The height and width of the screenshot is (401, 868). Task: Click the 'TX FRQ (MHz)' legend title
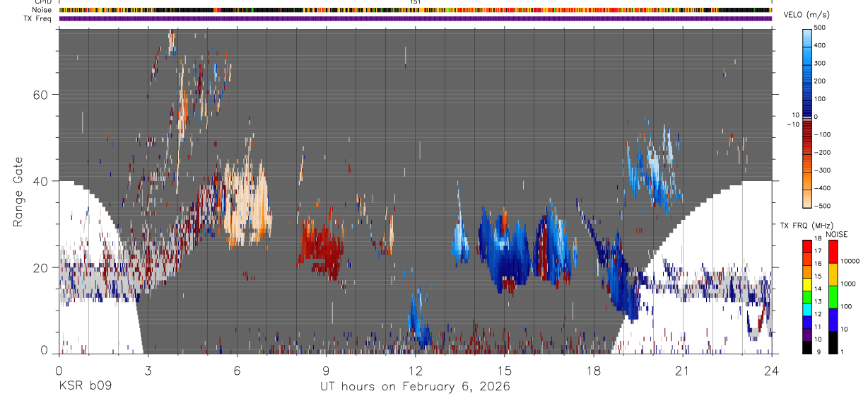click(x=806, y=225)
